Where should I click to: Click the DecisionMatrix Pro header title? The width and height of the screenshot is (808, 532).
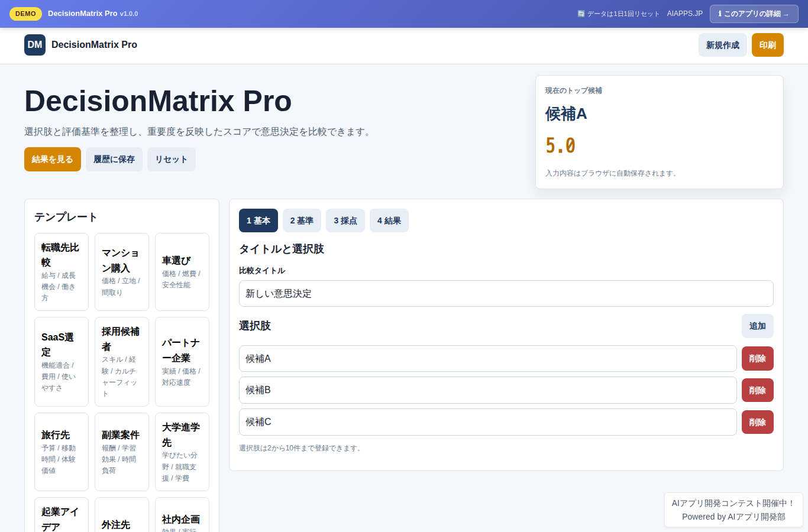(x=94, y=45)
